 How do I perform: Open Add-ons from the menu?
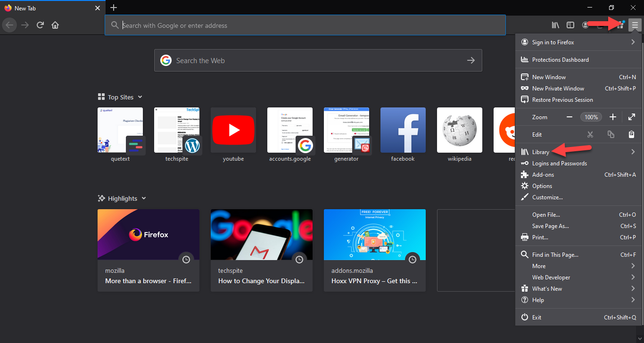[543, 175]
